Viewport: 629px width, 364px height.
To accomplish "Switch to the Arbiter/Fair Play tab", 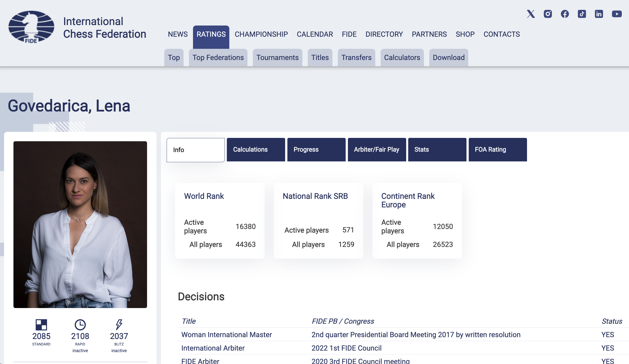I will [x=377, y=150].
